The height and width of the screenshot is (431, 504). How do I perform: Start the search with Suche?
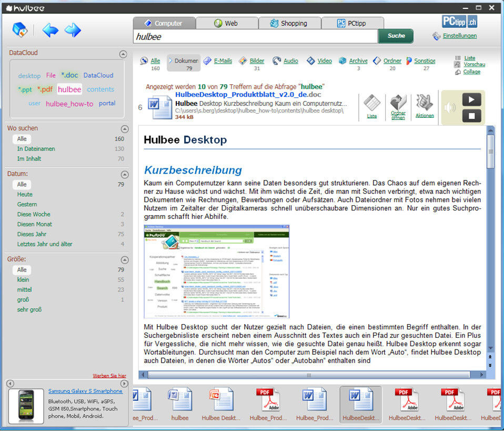tap(396, 36)
